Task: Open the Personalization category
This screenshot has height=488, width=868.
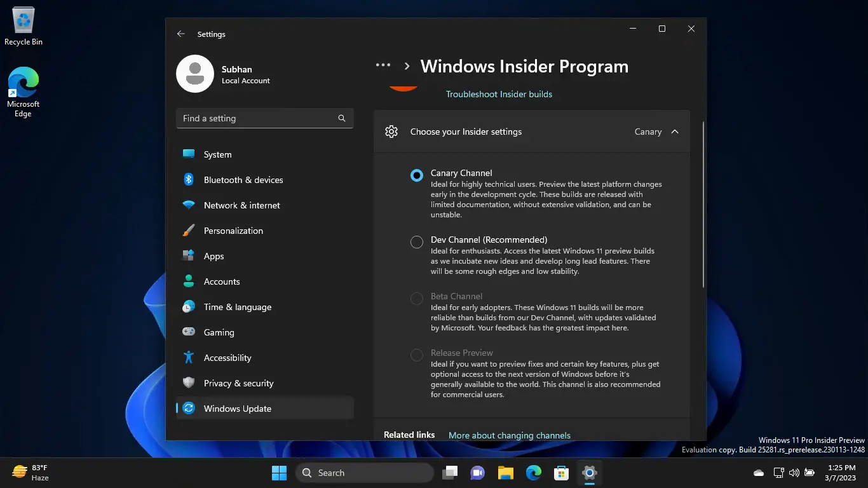Action: (x=265, y=231)
